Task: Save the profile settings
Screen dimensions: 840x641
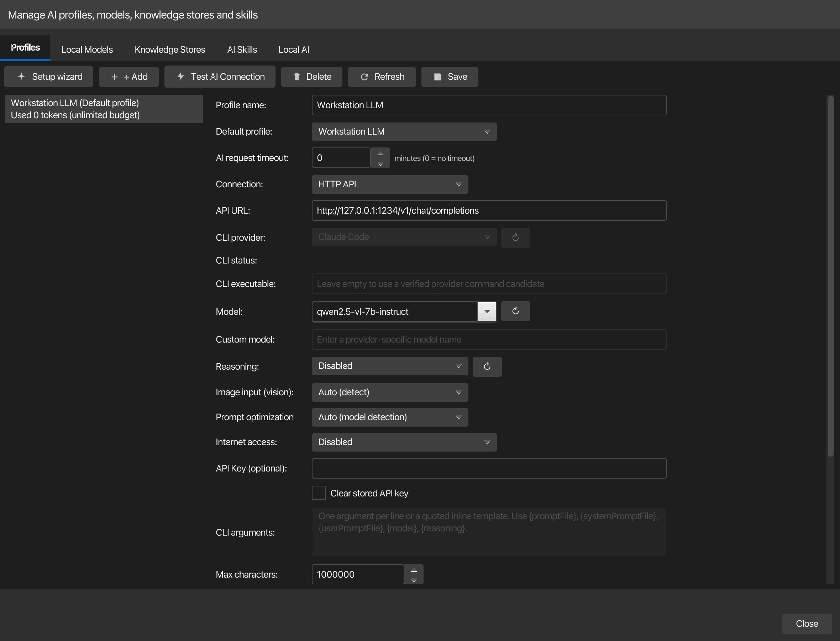Action: pos(450,77)
